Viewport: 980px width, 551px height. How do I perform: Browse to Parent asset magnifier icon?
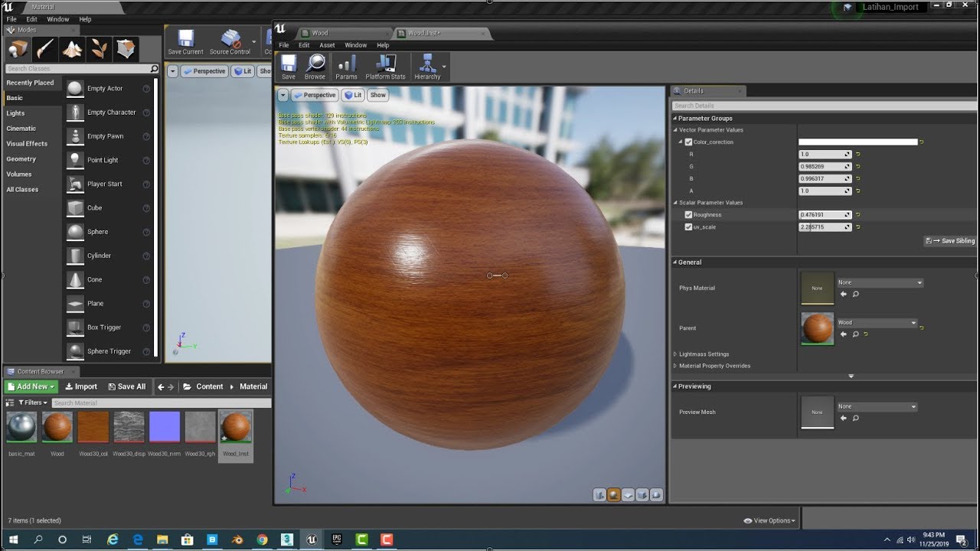click(x=855, y=334)
